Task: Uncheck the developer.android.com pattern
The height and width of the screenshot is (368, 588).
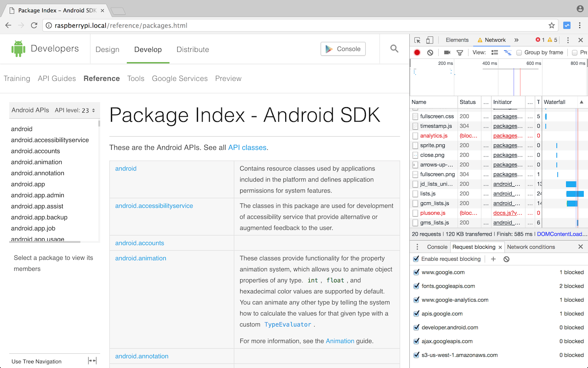Action: (416, 328)
